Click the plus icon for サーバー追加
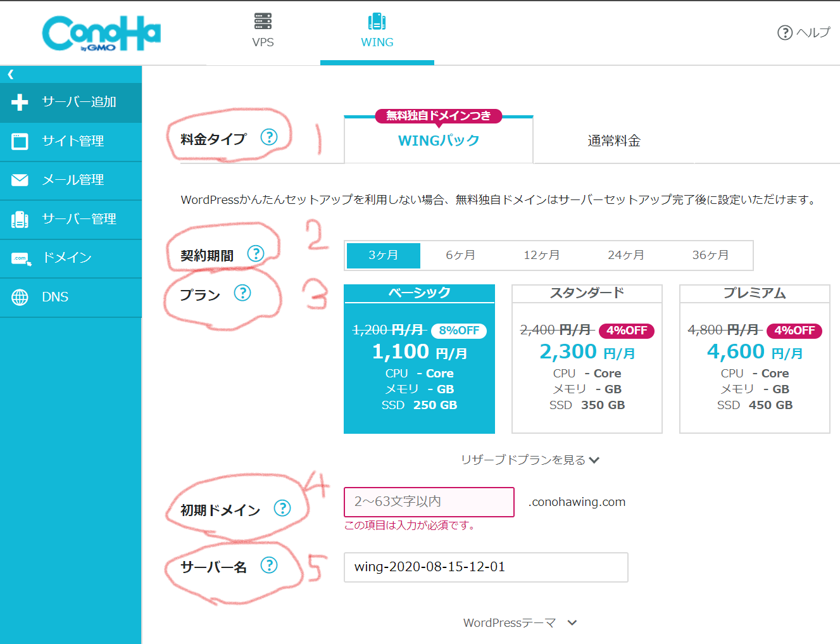Screen dimensions: 840x644 [x=20, y=102]
